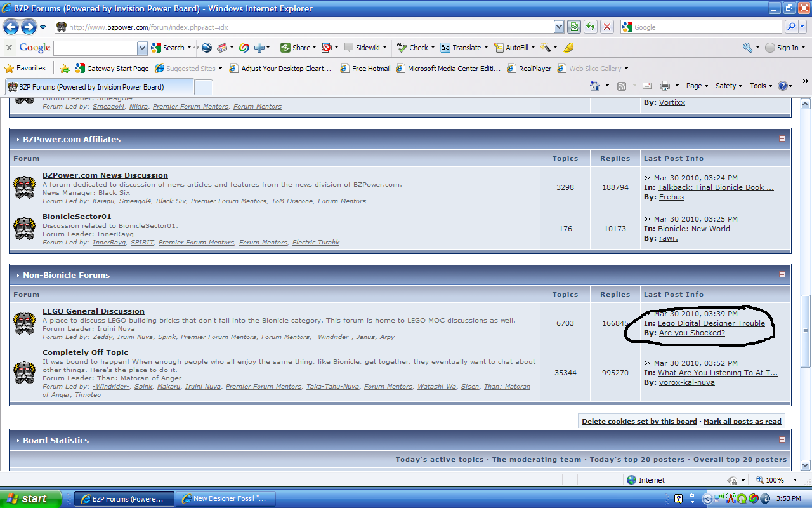Open the Gateway Start Page favorite

112,69
